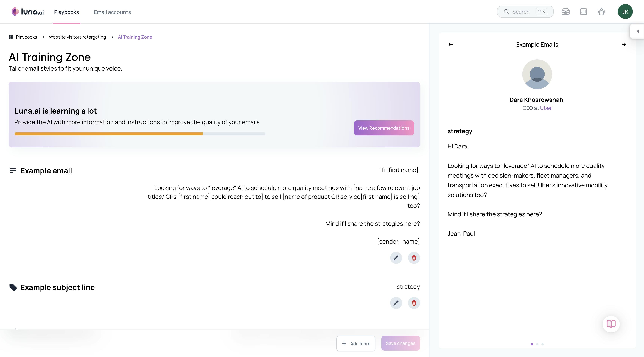Image resolution: width=644 pixels, height=357 pixels.
Task: Show previous example email with left arrow
Action: (450, 44)
